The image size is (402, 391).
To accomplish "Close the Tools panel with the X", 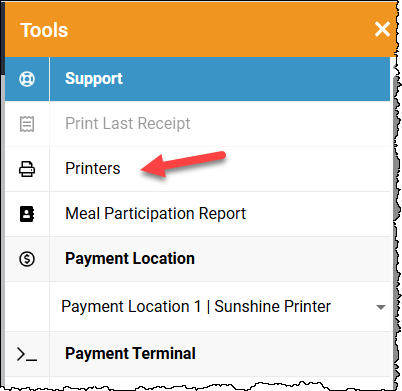I will [x=382, y=29].
